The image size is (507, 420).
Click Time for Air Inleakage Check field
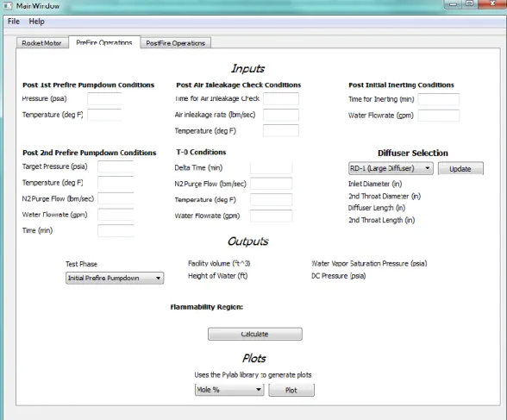click(281, 98)
